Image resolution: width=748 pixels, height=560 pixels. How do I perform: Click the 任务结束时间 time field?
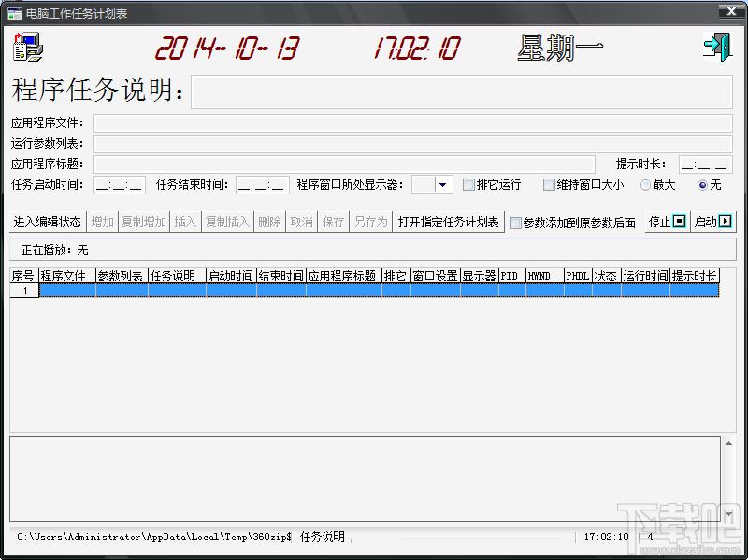coord(263,184)
